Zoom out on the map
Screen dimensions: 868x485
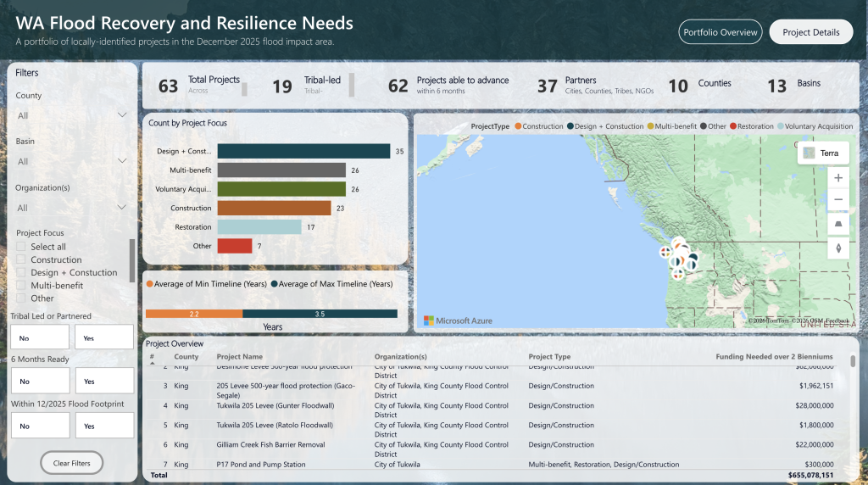[x=837, y=200]
